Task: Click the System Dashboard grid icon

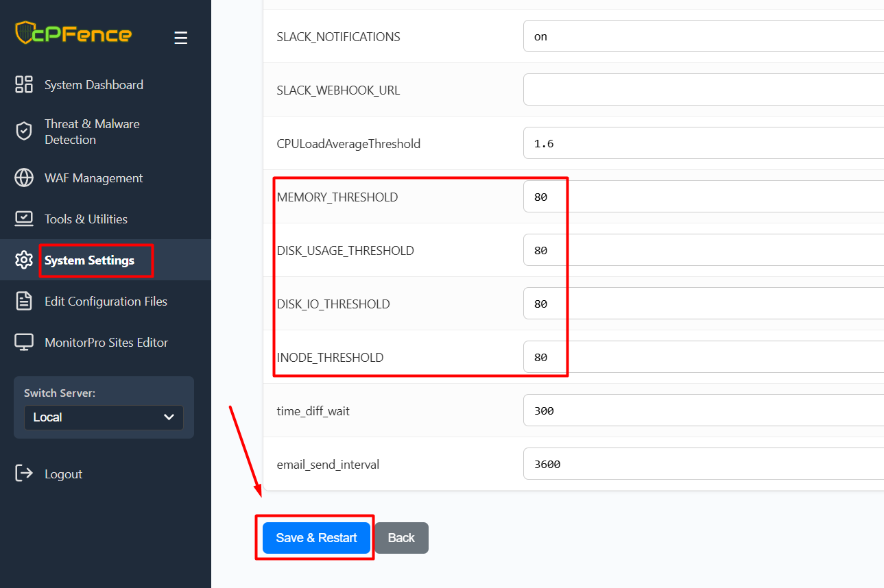Action: pyautogui.click(x=24, y=85)
